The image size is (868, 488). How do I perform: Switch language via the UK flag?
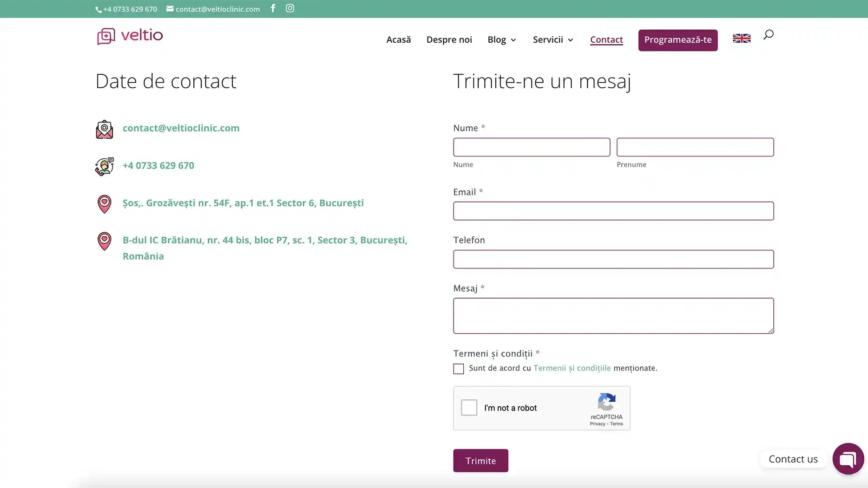(741, 39)
